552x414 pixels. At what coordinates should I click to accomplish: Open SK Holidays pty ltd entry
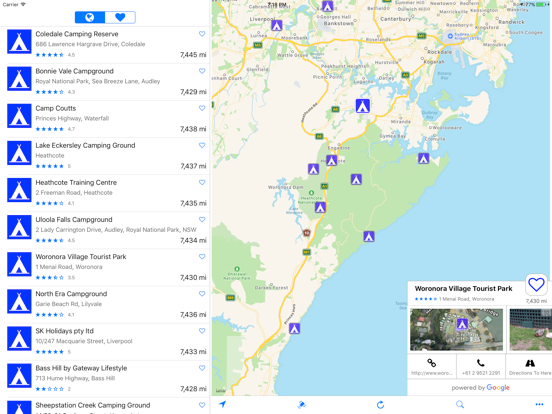(x=105, y=342)
